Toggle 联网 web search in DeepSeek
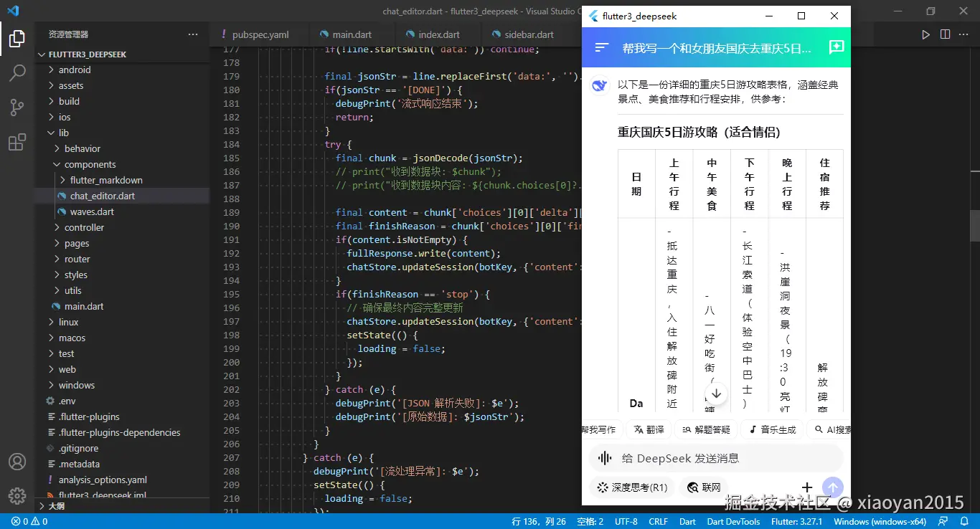Image resolution: width=980 pixels, height=529 pixels. (703, 487)
